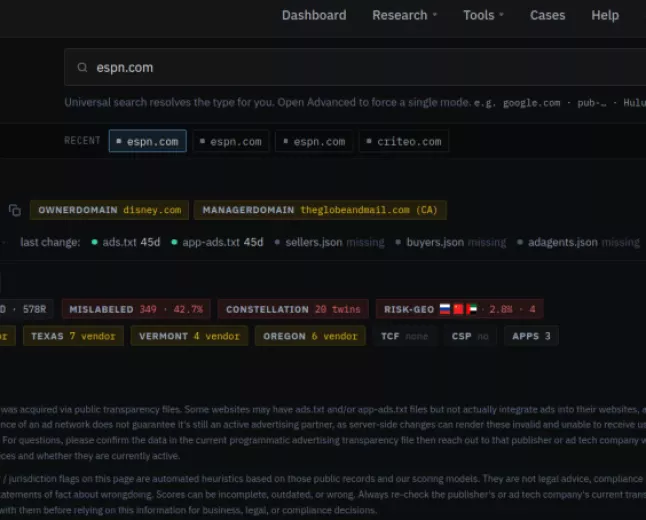Go to the Cases page
Viewport: 646px width, 520px height.
548,15
